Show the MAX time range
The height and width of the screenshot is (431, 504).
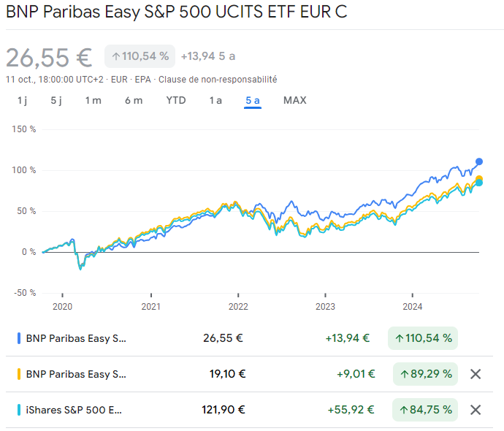point(295,101)
